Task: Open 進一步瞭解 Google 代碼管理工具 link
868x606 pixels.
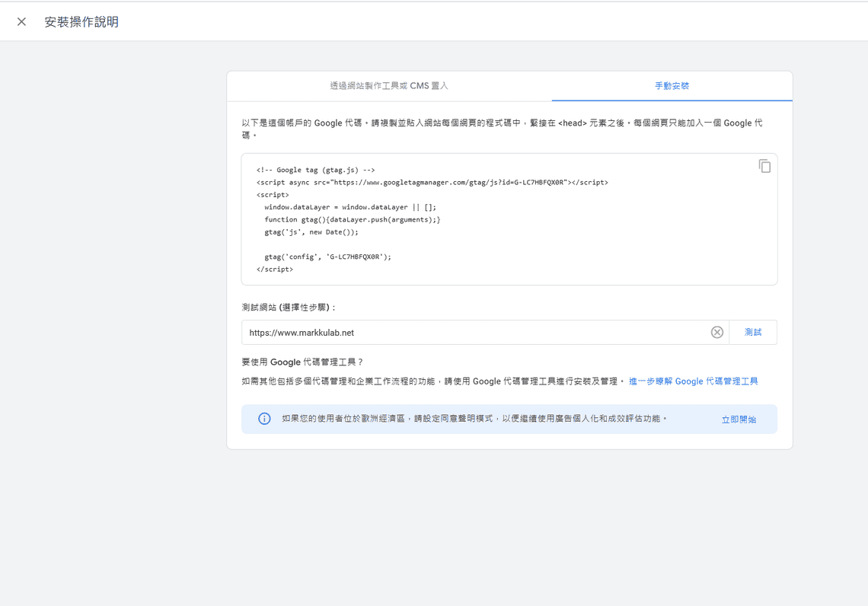Action: click(693, 381)
